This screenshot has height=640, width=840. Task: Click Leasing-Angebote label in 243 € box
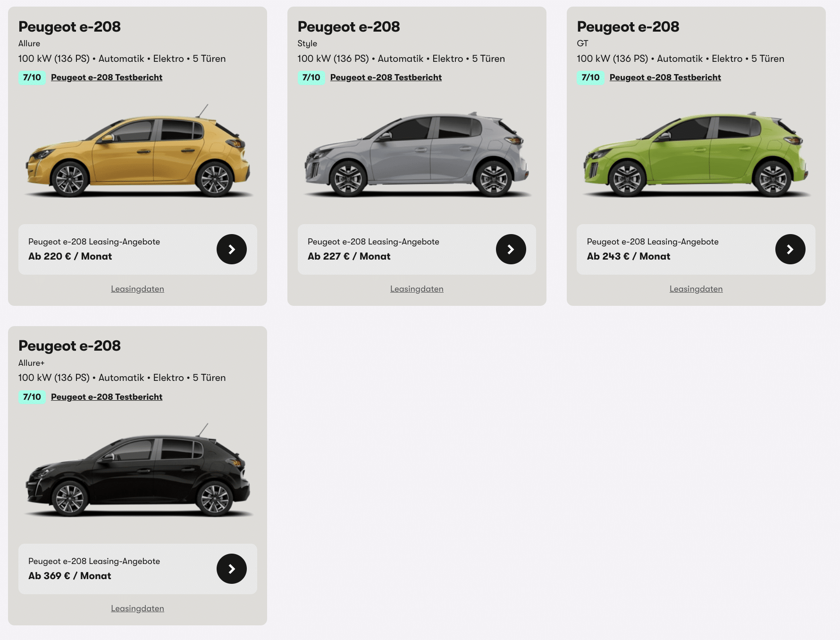(x=653, y=242)
